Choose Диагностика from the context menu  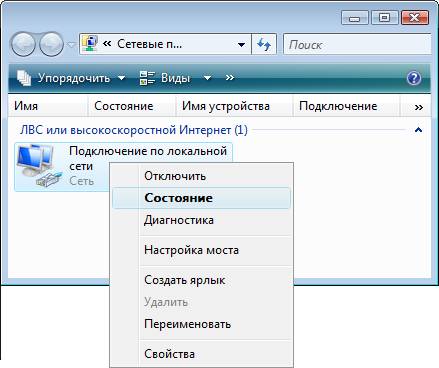[x=202, y=220]
